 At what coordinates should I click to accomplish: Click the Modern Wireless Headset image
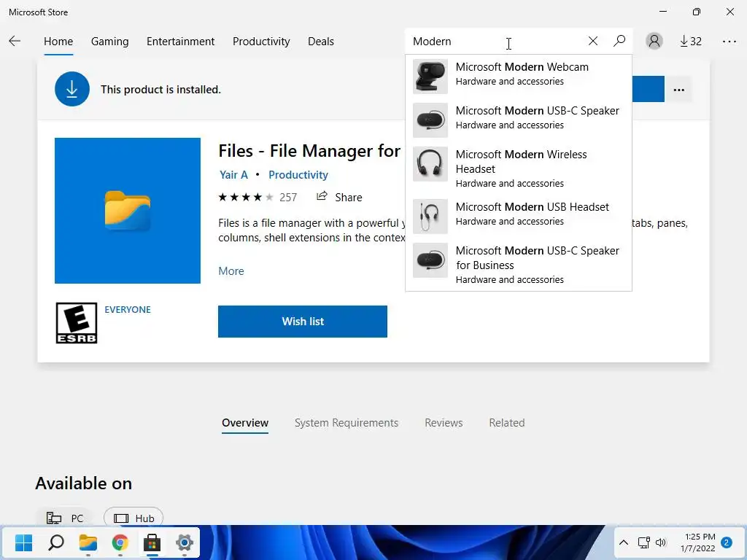click(x=430, y=164)
